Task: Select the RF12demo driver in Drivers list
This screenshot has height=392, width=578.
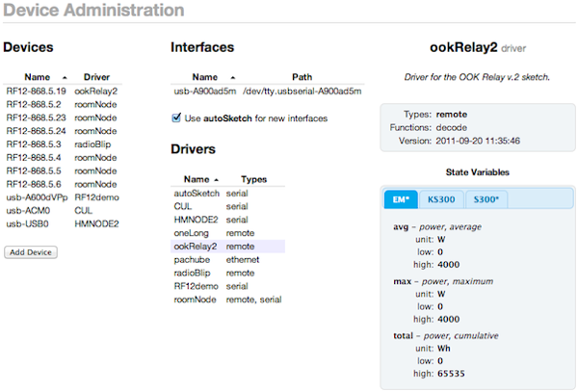Action: [x=227, y=286]
